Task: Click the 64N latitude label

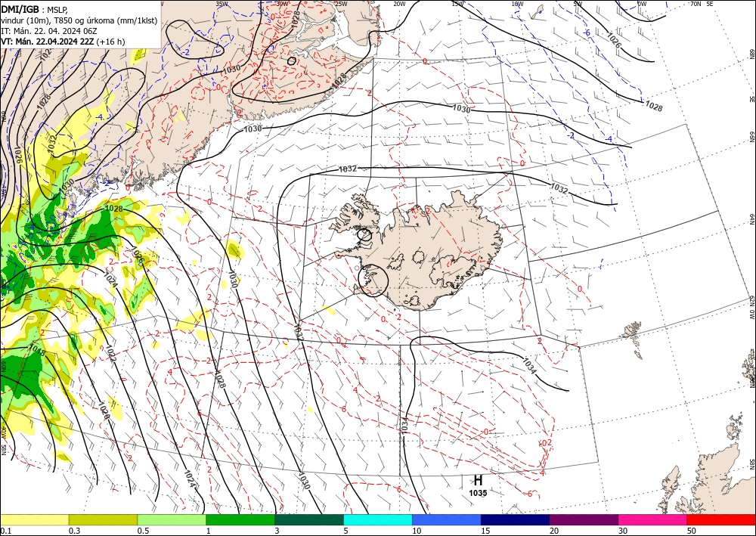Action: click(x=751, y=218)
